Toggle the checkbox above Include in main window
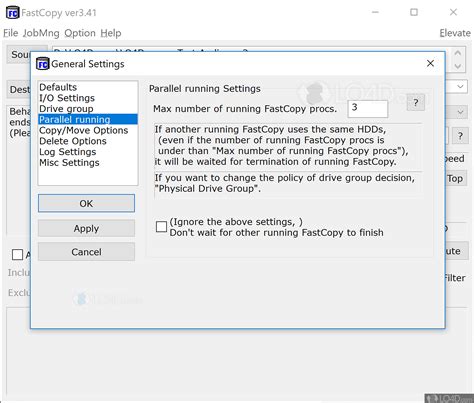 pyautogui.click(x=17, y=255)
